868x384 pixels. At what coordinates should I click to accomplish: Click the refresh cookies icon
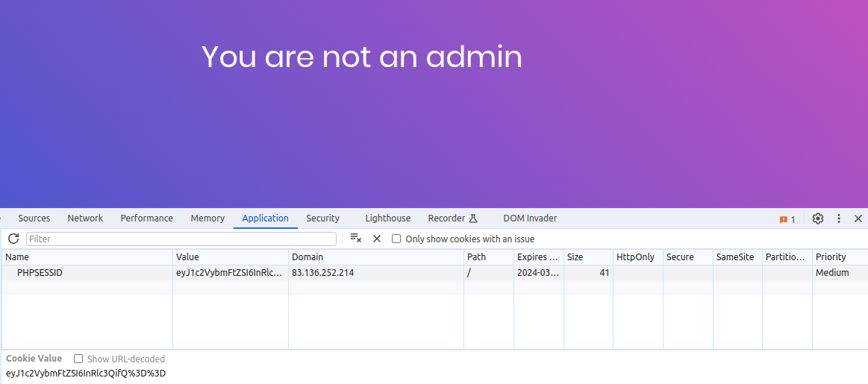(13, 239)
